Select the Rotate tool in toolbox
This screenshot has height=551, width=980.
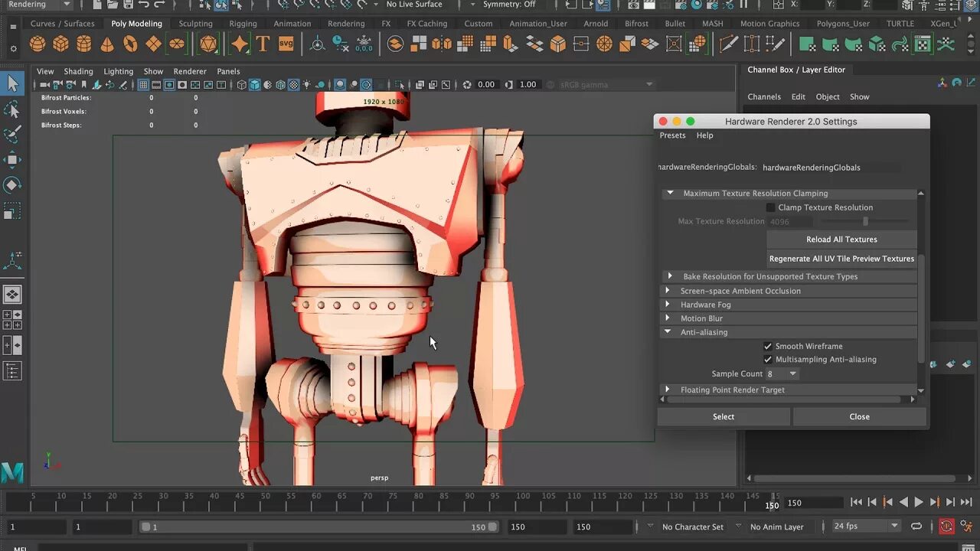click(12, 185)
